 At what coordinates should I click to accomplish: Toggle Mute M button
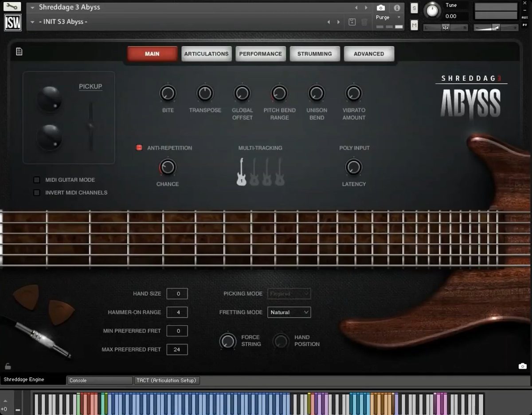[x=414, y=26]
